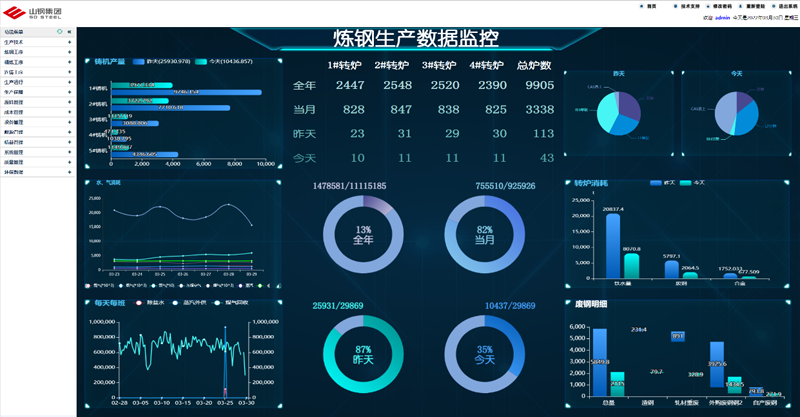Click the admin username link
Screen dimensions: 800x417
tap(722, 17)
